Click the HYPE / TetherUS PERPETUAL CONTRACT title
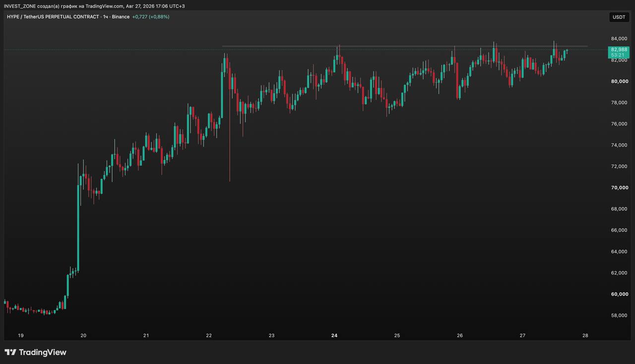This screenshot has height=364, width=635. 53,17
